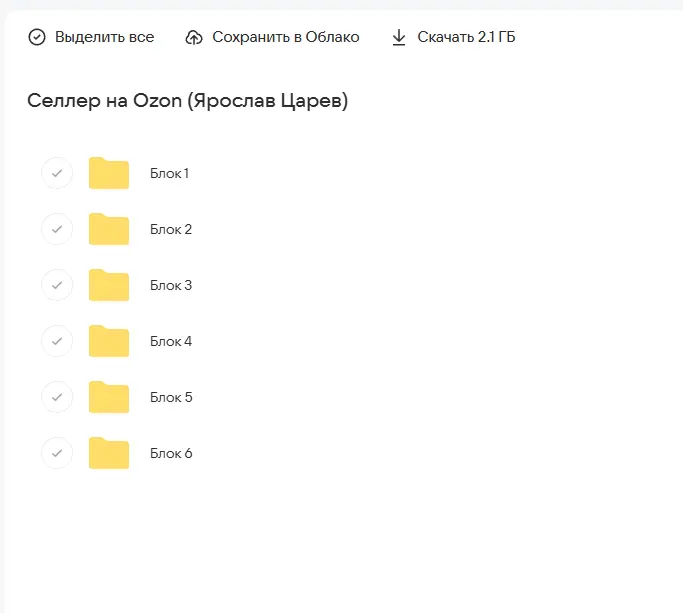Open the Блок 4 folder icon
This screenshot has width=683, height=613.
109,341
